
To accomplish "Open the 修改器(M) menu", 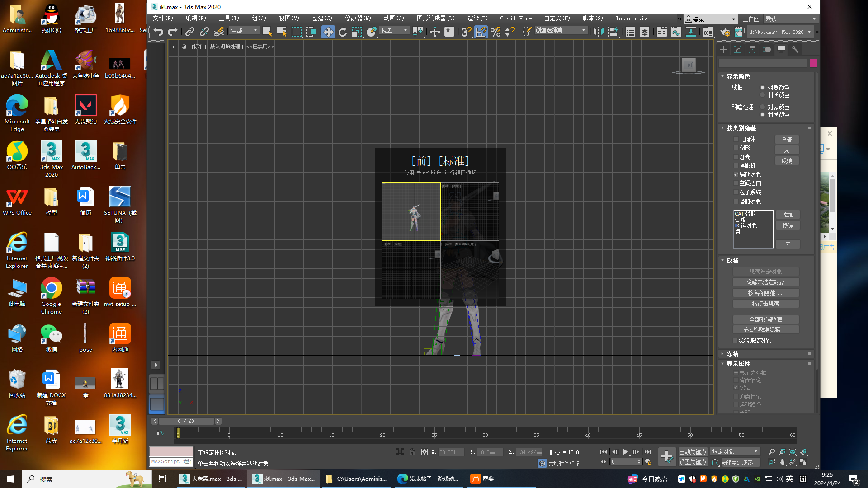I will (358, 19).
